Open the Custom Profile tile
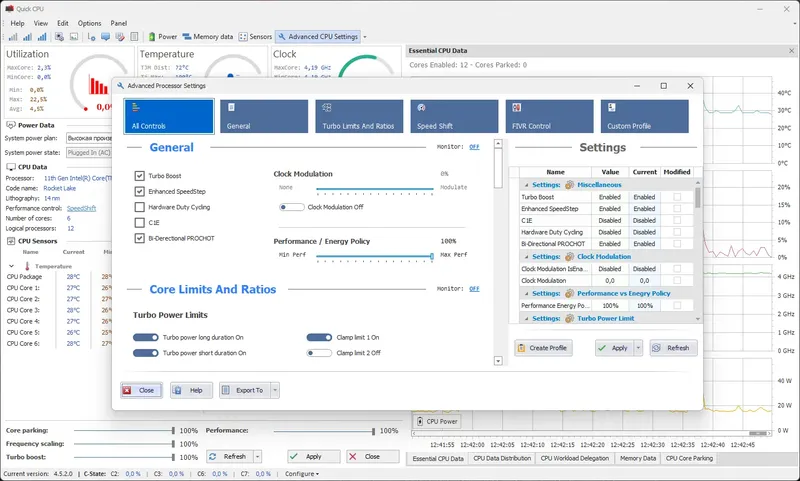 644,116
